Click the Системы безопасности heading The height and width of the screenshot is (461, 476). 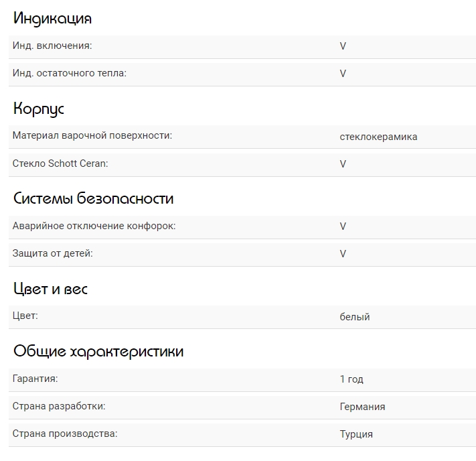(x=93, y=198)
